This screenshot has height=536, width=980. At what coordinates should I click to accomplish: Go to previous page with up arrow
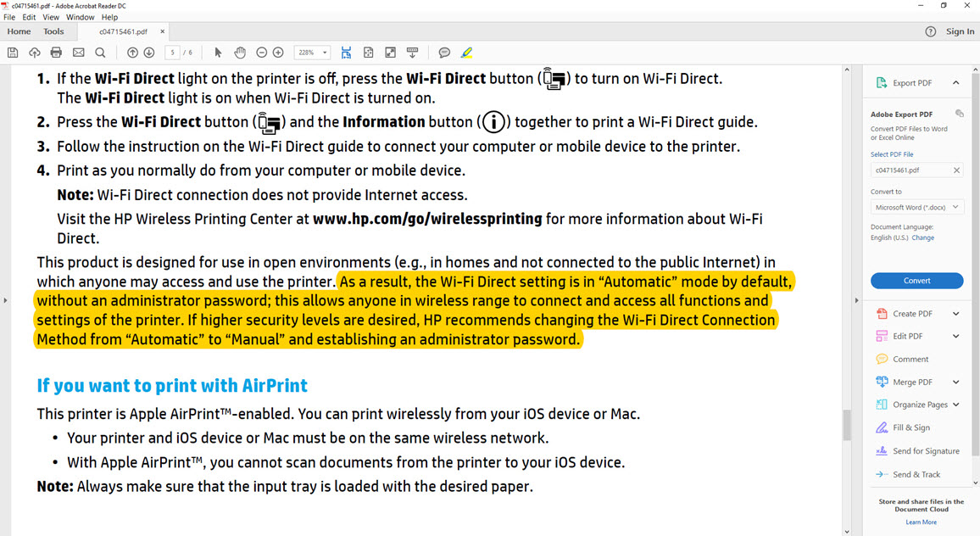point(132,53)
